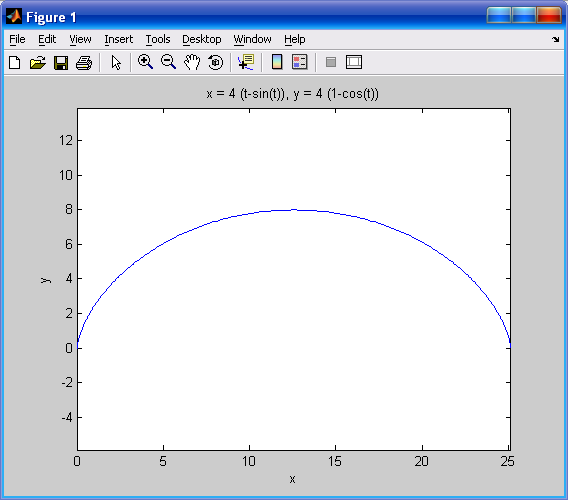568x500 pixels.
Task: Enable the Rotate 3D tool
Action: 216,62
